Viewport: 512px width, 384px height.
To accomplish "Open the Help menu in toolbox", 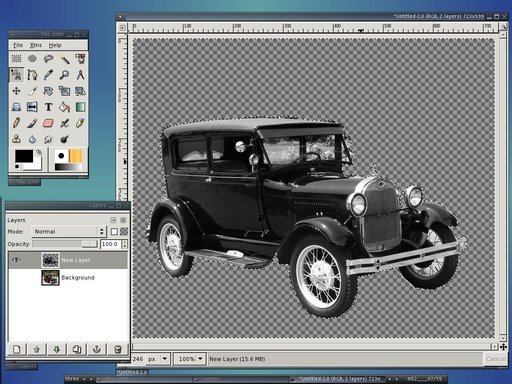I will 55,45.
